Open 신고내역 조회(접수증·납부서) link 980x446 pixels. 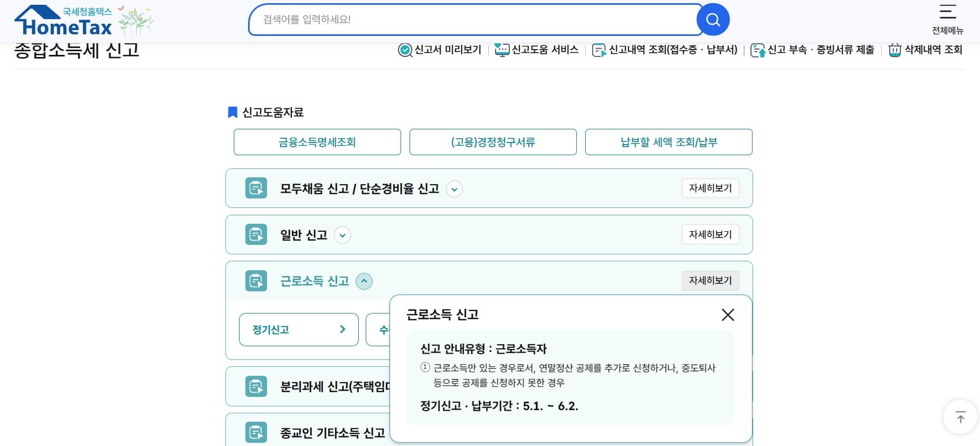coord(673,50)
